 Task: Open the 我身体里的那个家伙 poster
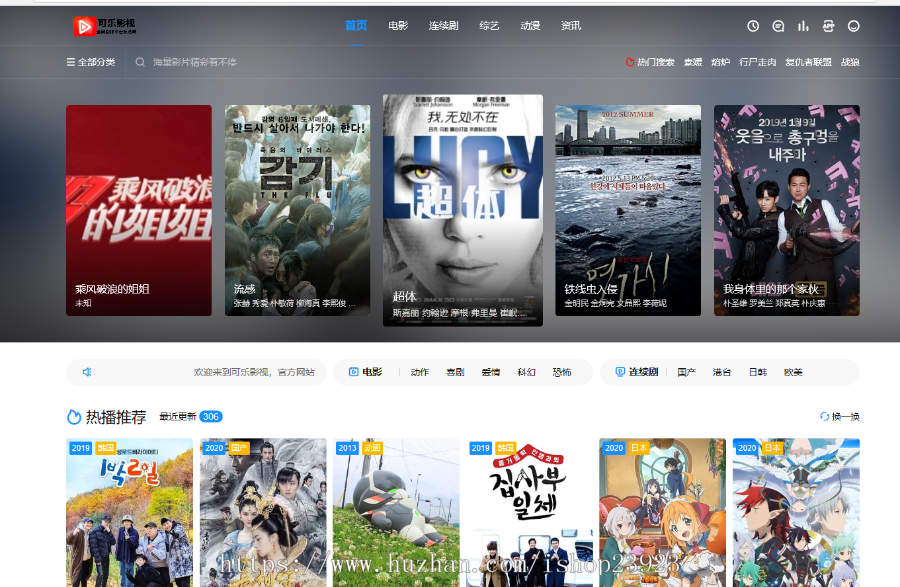(786, 210)
